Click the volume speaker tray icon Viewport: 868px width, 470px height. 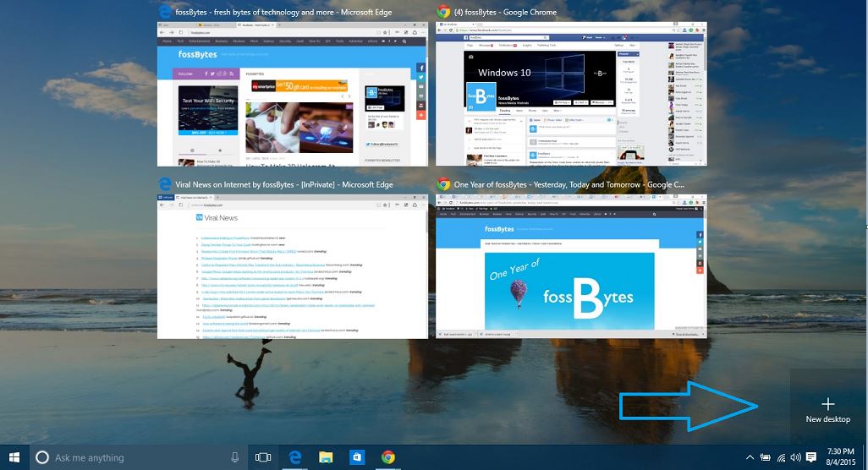coord(795,457)
